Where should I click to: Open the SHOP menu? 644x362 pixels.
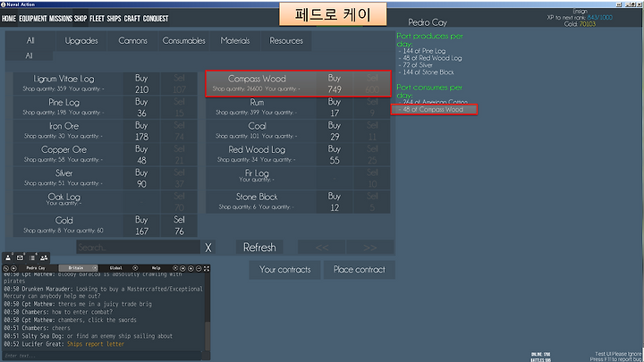pyautogui.click(x=80, y=19)
